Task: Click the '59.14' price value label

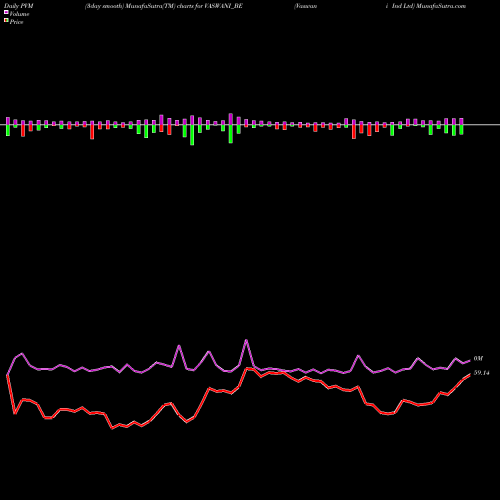Action: click(x=482, y=373)
